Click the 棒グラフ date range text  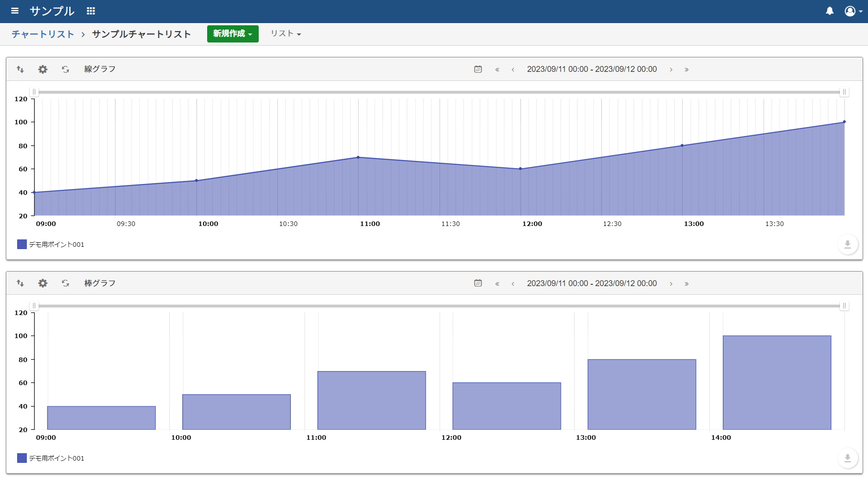click(592, 283)
